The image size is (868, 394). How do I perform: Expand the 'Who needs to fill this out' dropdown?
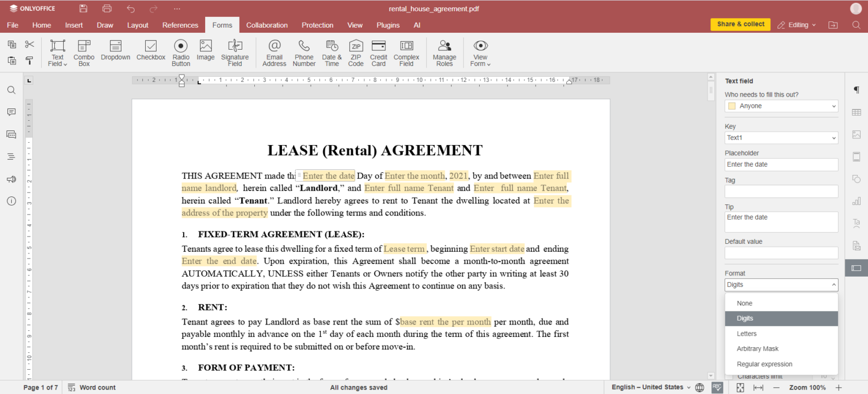click(x=781, y=106)
